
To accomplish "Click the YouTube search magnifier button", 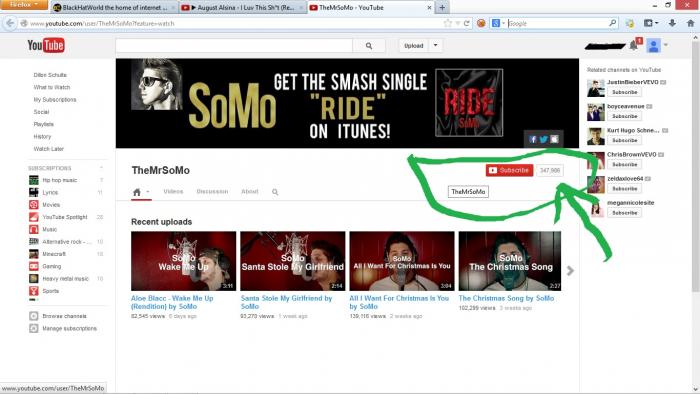I will (x=369, y=46).
